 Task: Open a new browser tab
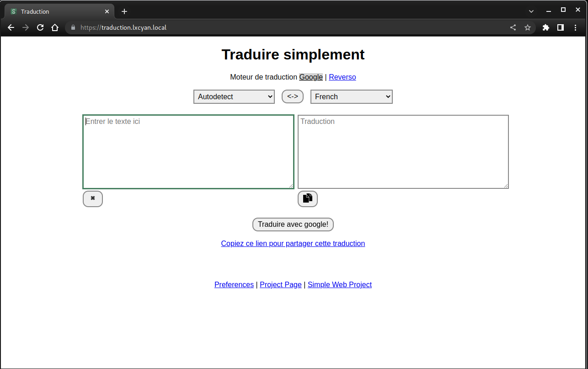pyautogui.click(x=124, y=11)
